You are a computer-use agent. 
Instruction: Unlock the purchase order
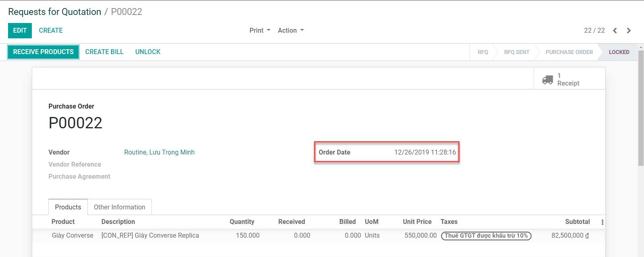pos(148,52)
